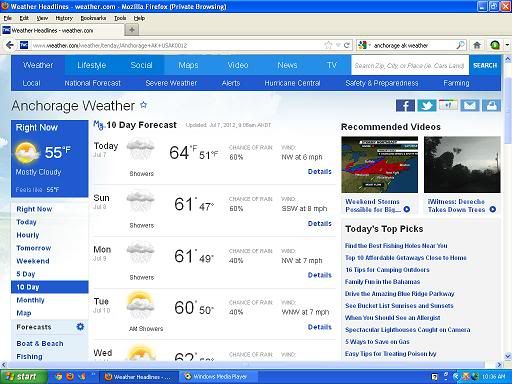Viewport: 512px width, 384px height.
Task: Open the Hurricane Central link
Action: tap(292, 83)
